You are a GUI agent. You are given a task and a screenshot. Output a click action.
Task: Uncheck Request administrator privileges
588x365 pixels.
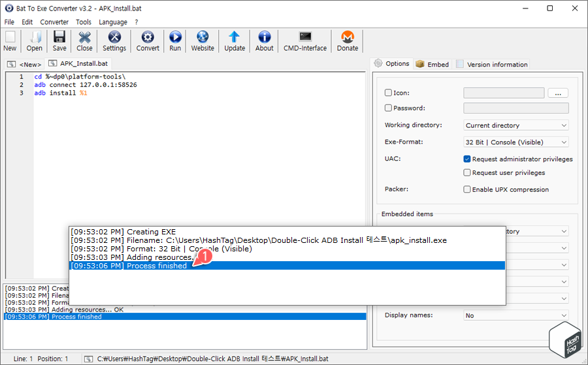(x=467, y=159)
